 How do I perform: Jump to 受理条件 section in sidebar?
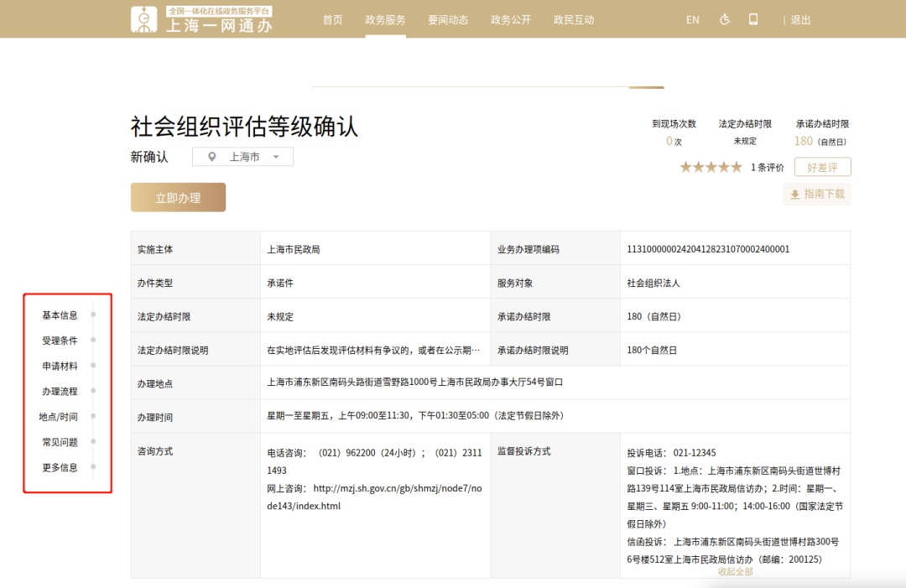coord(60,341)
